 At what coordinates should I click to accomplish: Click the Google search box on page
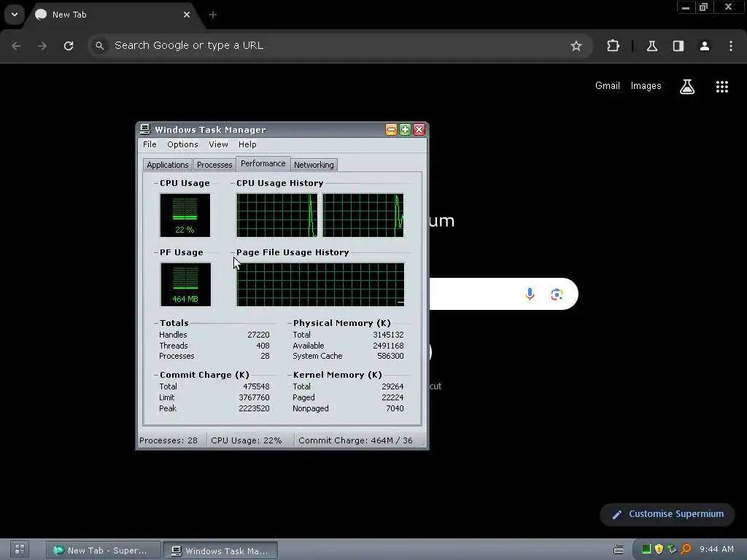click(x=503, y=294)
